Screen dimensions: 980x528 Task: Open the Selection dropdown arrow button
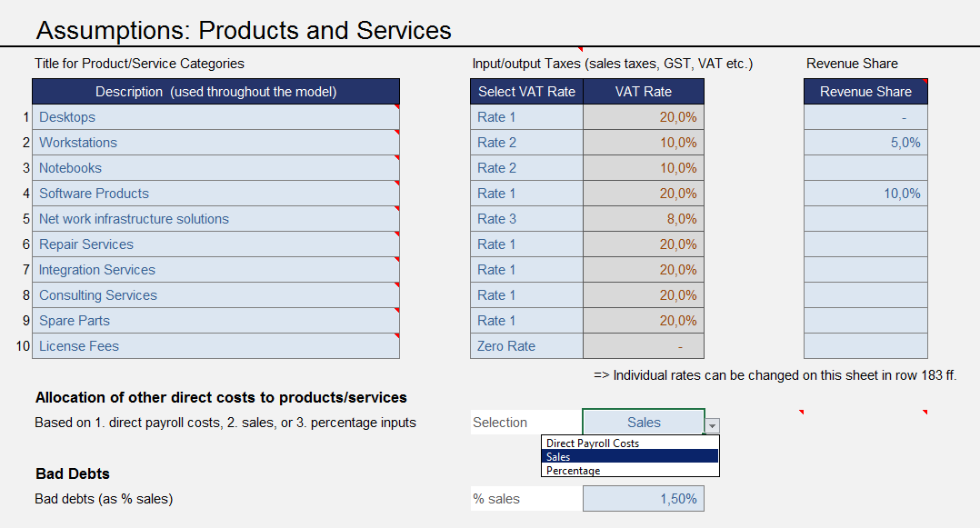712,426
